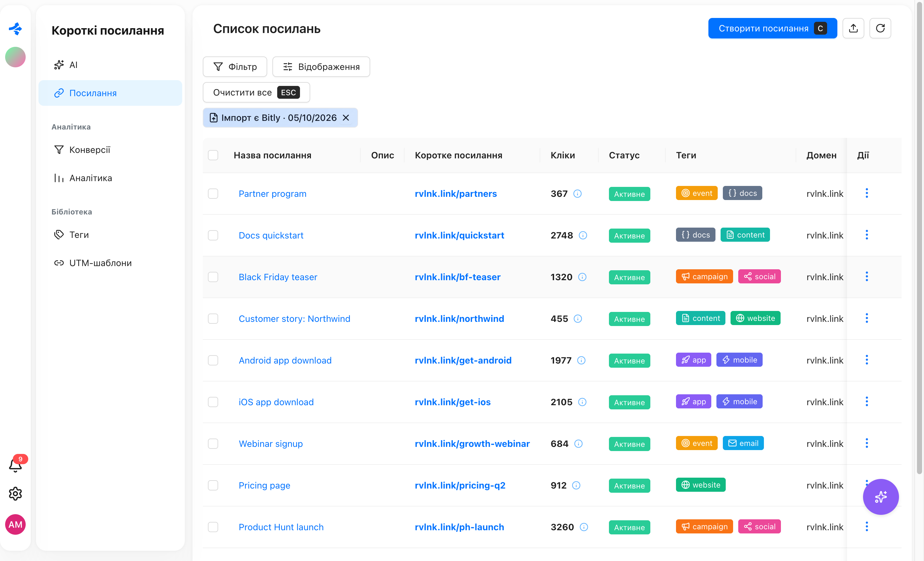Open the AM user avatar
Screen dimensions: 924x561
[x=15, y=524]
